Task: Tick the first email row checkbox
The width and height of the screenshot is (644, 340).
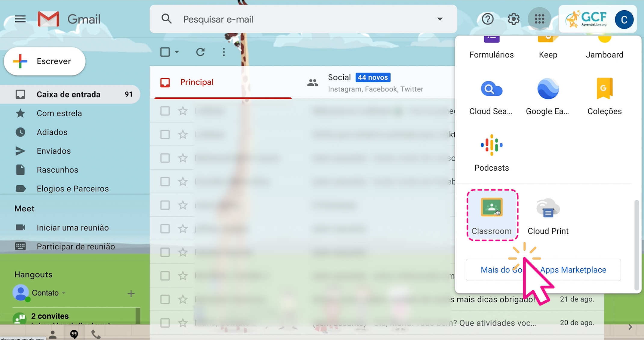Action: (165, 111)
